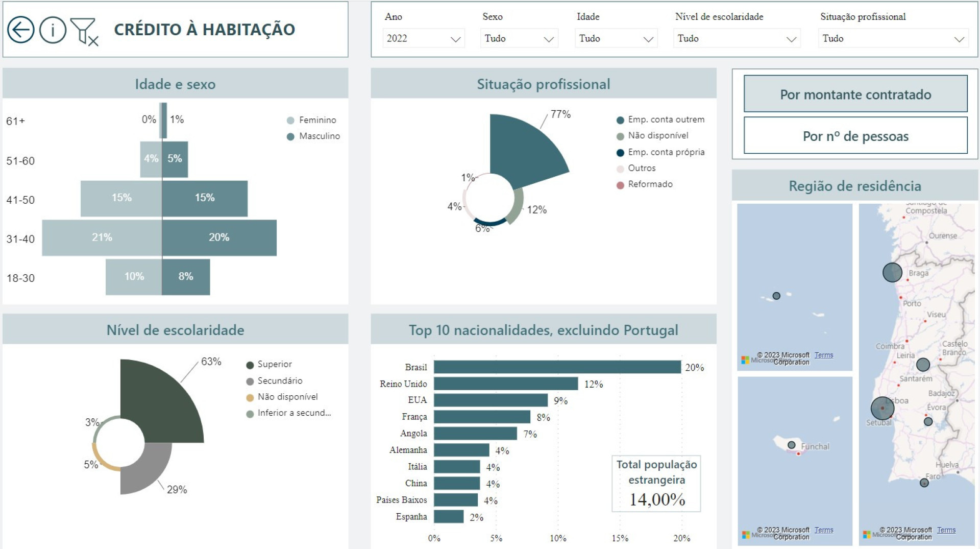
Task: Click the Lisboa bubble on map
Action: tap(882, 408)
